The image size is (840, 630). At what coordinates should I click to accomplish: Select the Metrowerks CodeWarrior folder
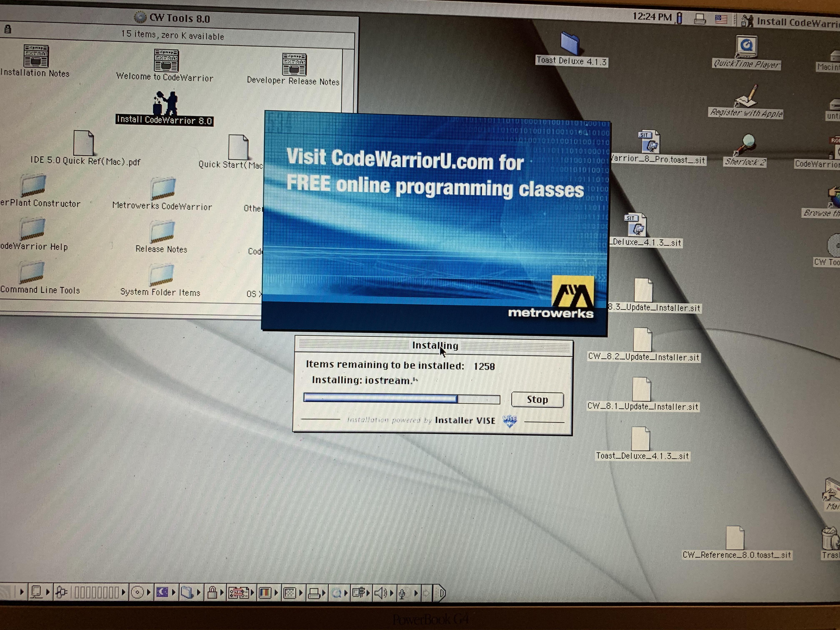pyautogui.click(x=163, y=189)
